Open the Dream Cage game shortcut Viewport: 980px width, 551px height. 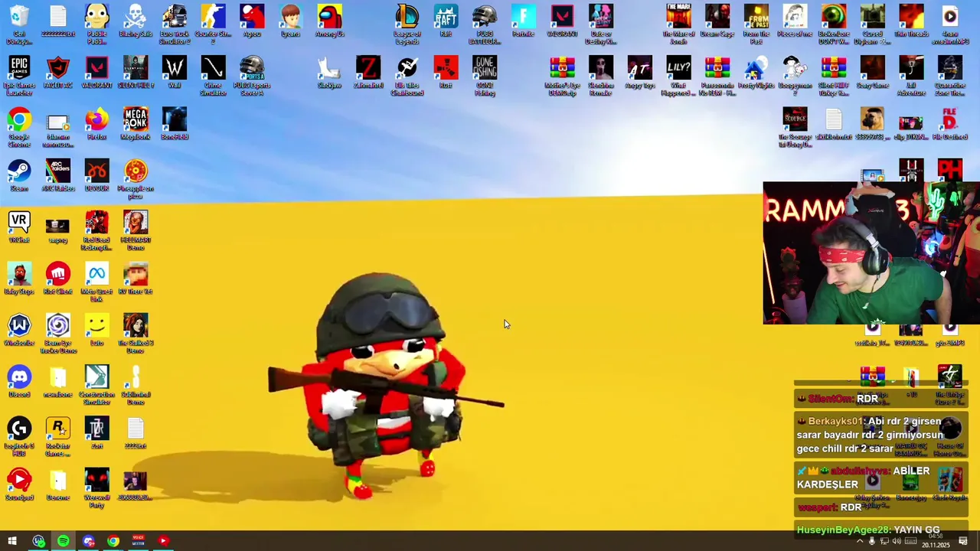[x=717, y=21]
